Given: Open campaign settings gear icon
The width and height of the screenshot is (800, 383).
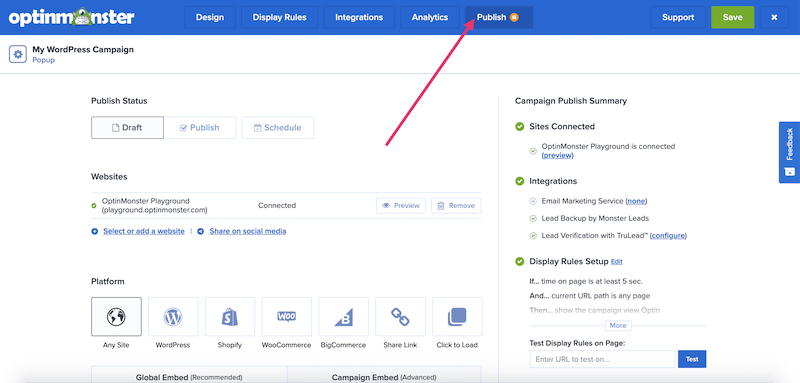Looking at the screenshot, I should pyautogui.click(x=18, y=54).
